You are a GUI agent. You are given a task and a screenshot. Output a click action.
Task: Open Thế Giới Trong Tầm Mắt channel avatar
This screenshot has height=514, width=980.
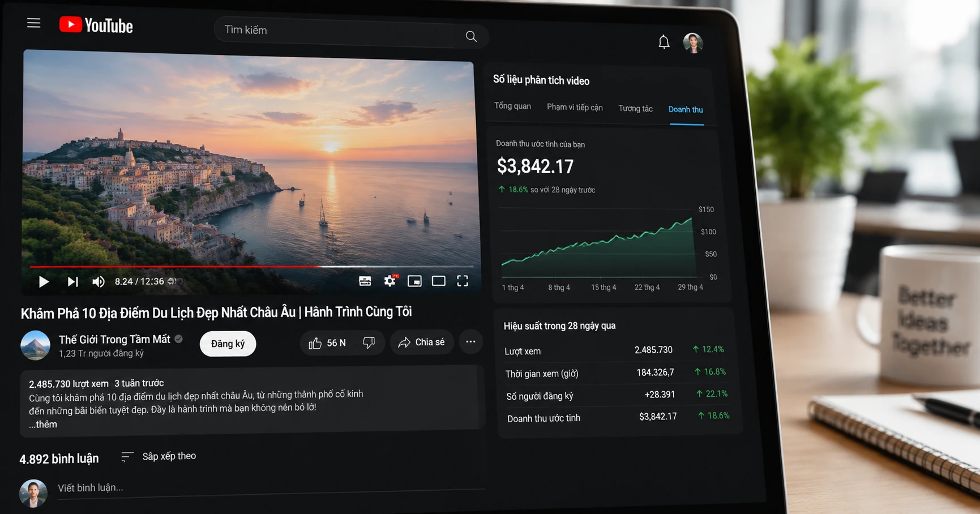point(35,345)
